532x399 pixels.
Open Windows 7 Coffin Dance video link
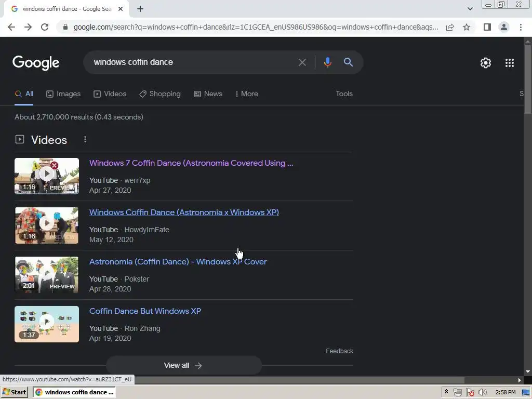click(x=191, y=163)
